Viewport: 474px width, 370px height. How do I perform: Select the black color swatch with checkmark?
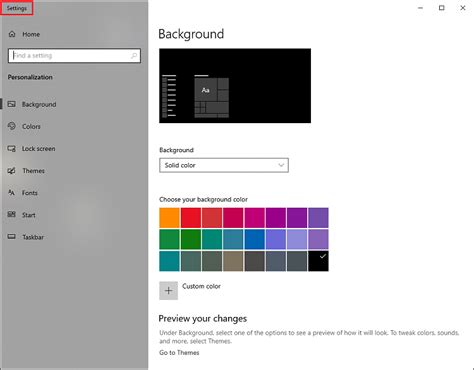pos(318,261)
